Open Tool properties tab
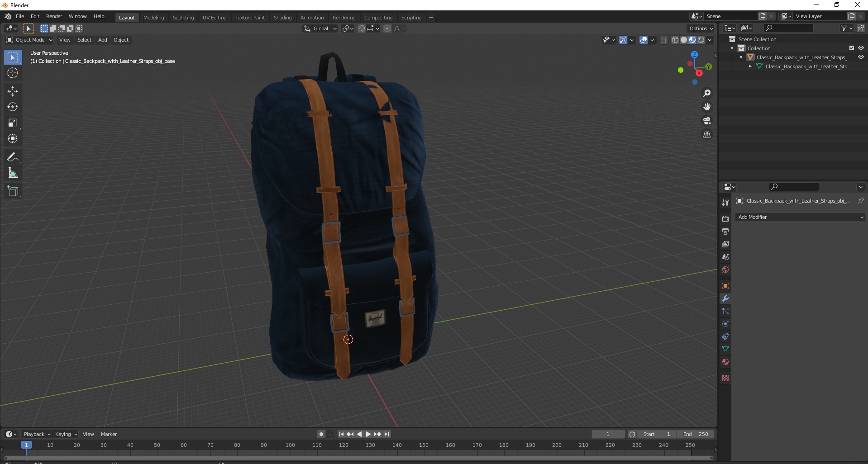This screenshot has width=868, height=464. coord(725,203)
